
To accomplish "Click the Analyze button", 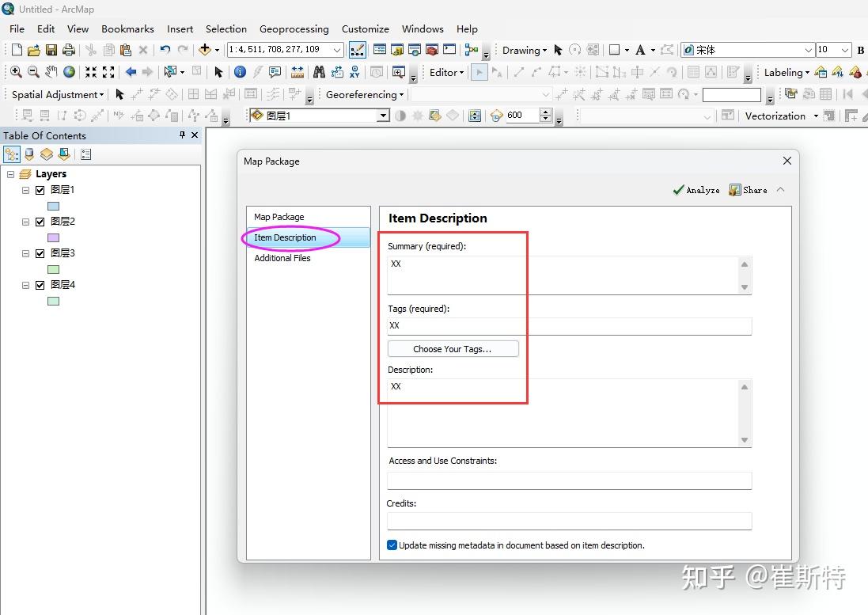I will (x=696, y=190).
